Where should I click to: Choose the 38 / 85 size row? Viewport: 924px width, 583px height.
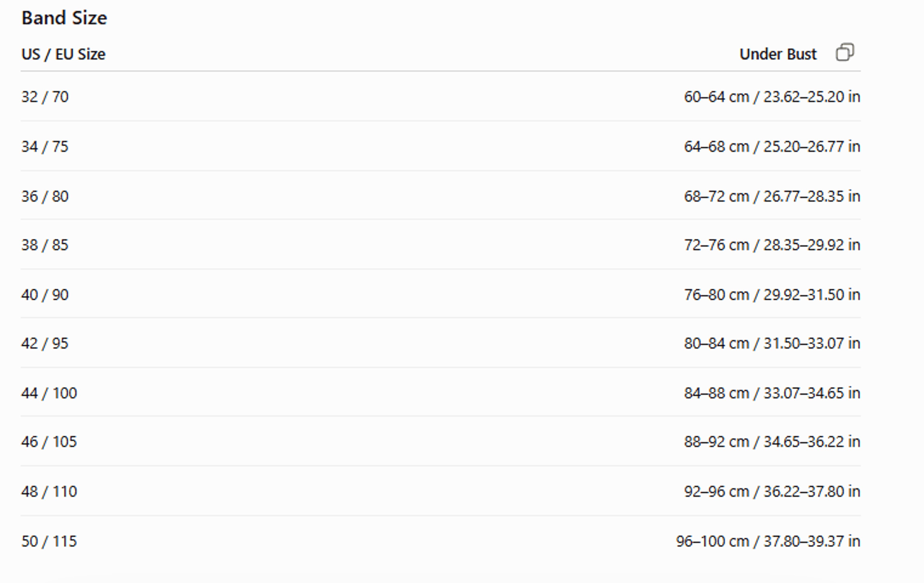click(441, 245)
